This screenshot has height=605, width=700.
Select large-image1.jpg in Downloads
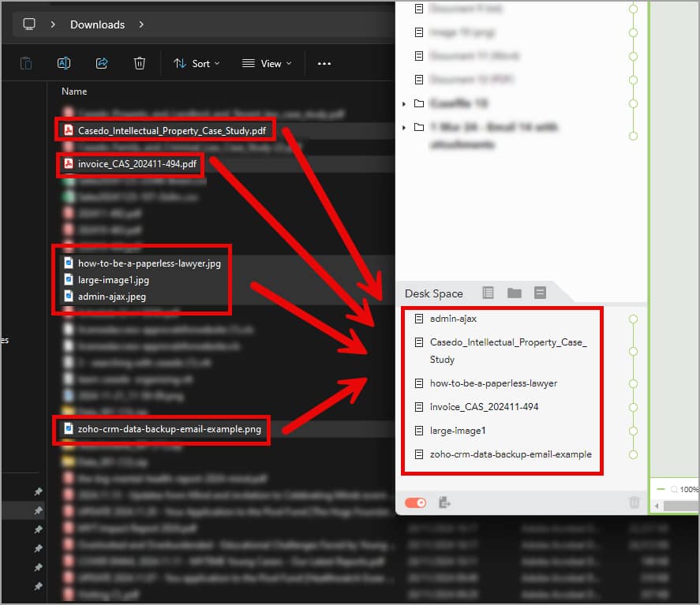pos(114,280)
